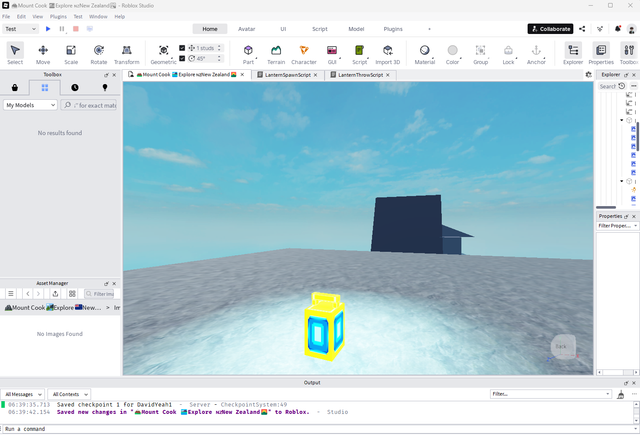Image resolution: width=640 pixels, height=437 pixels.
Task: Activate the Transform tool
Action: click(127, 53)
